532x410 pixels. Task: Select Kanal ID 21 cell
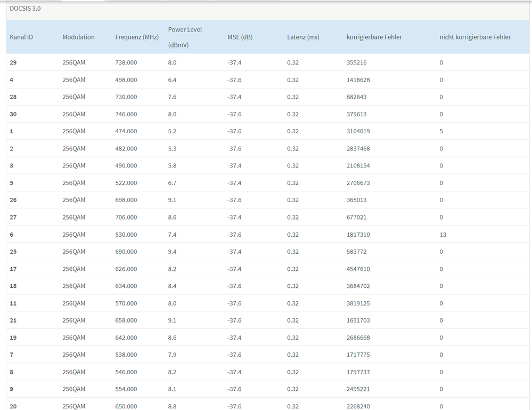coord(13,320)
